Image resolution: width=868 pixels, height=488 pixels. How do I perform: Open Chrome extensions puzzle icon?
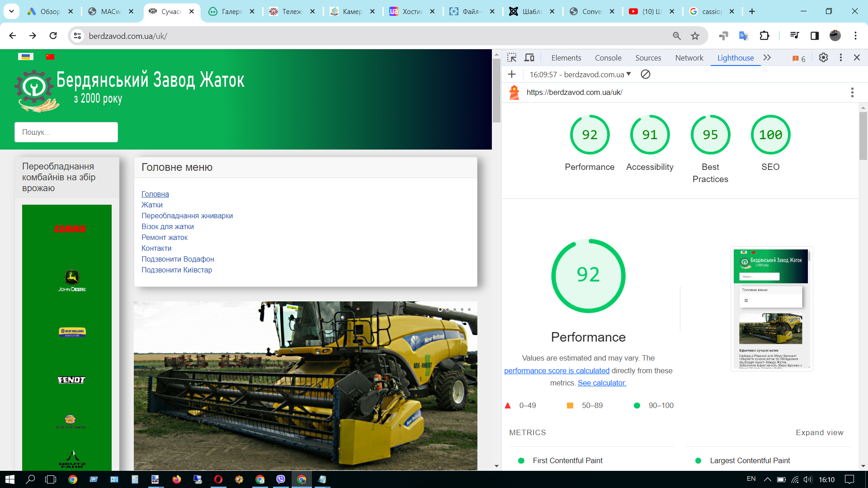pyautogui.click(x=764, y=36)
